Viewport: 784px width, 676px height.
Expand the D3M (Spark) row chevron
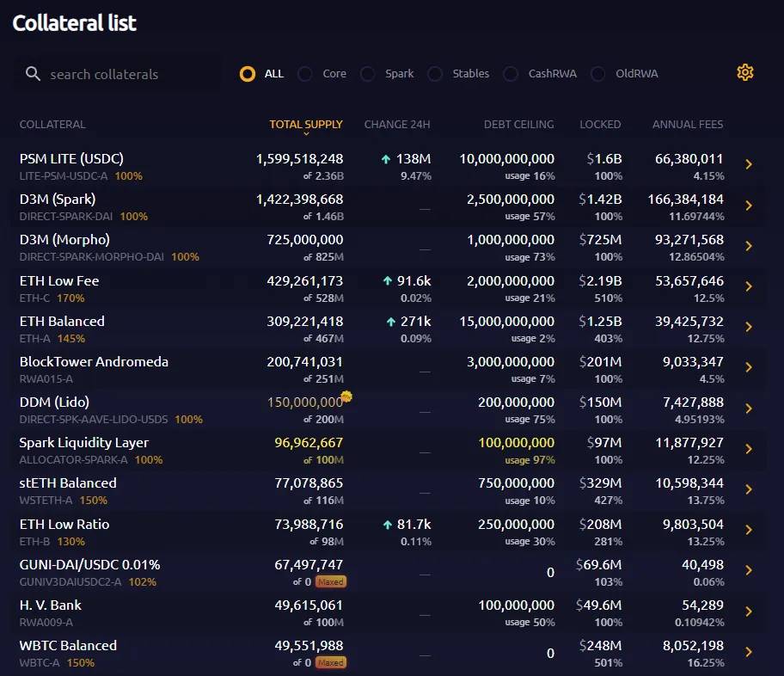[x=748, y=206]
